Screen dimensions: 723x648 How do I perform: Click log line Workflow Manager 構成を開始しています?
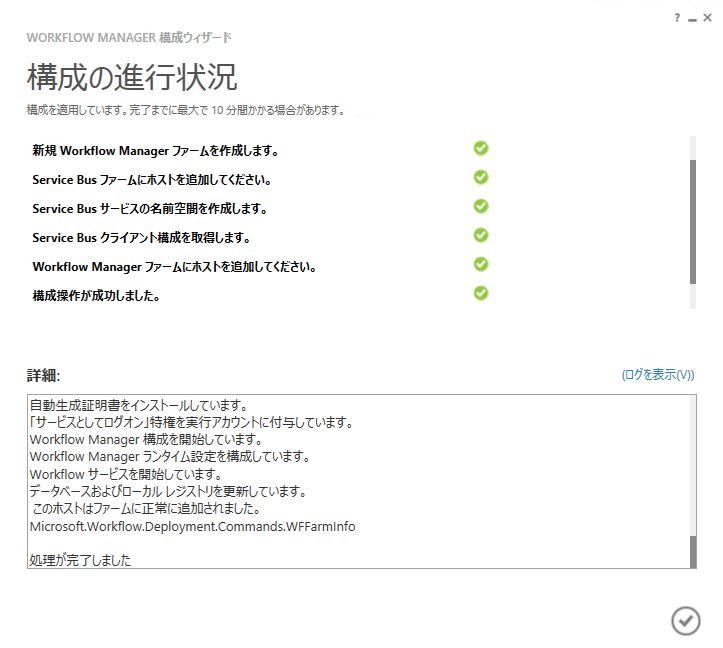[x=146, y=440]
